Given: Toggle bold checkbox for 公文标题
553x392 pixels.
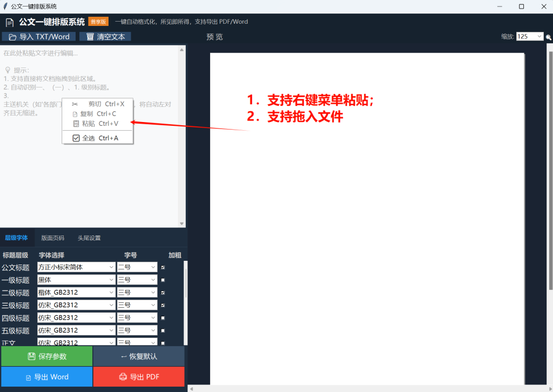Looking at the screenshot, I should pyautogui.click(x=163, y=268).
